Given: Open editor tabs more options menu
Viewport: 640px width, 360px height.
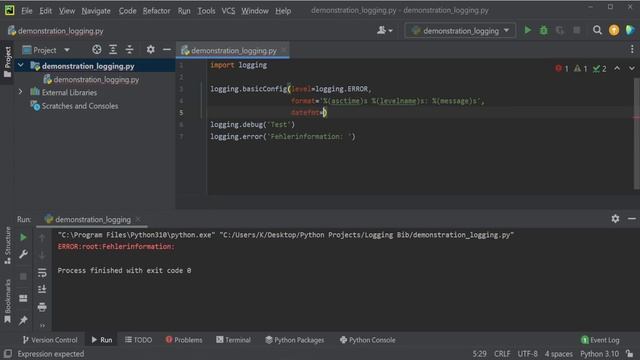Looking at the screenshot, I should (632, 49).
